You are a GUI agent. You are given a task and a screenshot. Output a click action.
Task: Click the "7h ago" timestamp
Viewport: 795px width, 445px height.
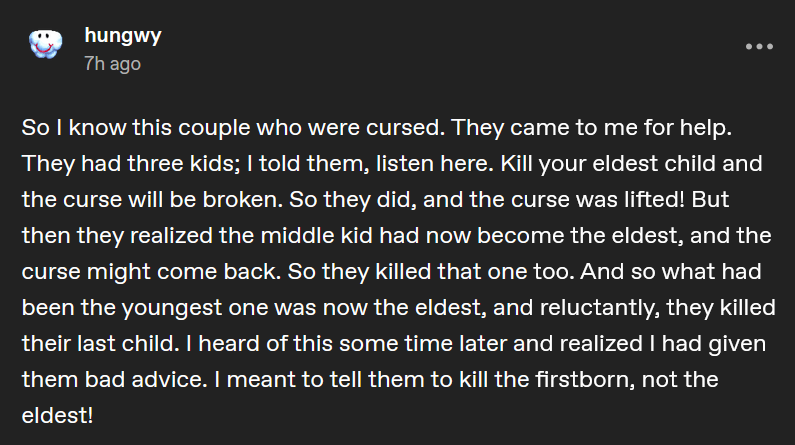point(113,64)
